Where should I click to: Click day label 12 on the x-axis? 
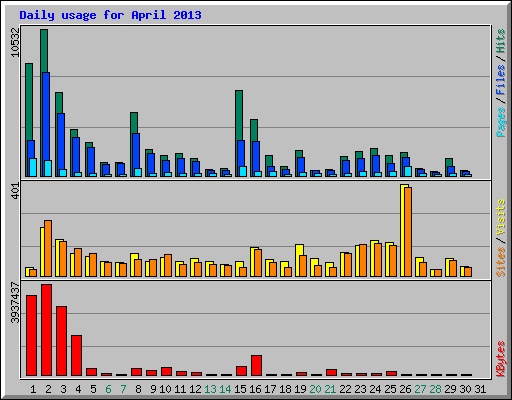pos(195,389)
